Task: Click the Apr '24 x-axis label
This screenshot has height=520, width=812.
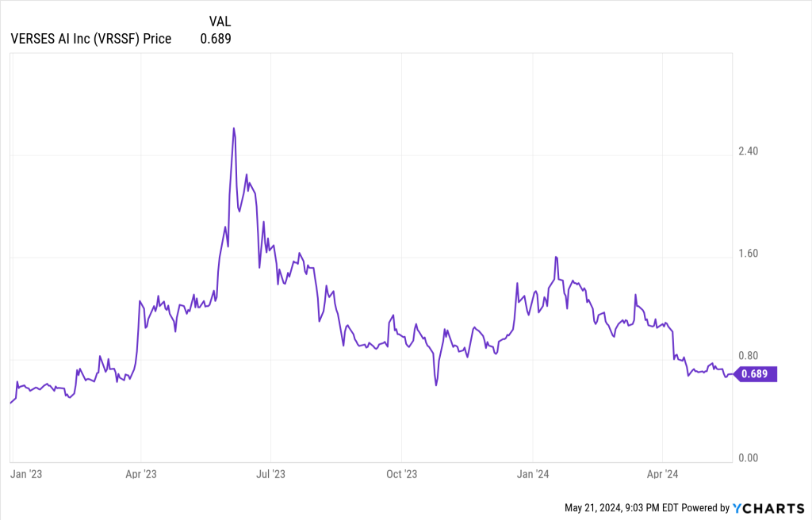Action: [x=662, y=474]
